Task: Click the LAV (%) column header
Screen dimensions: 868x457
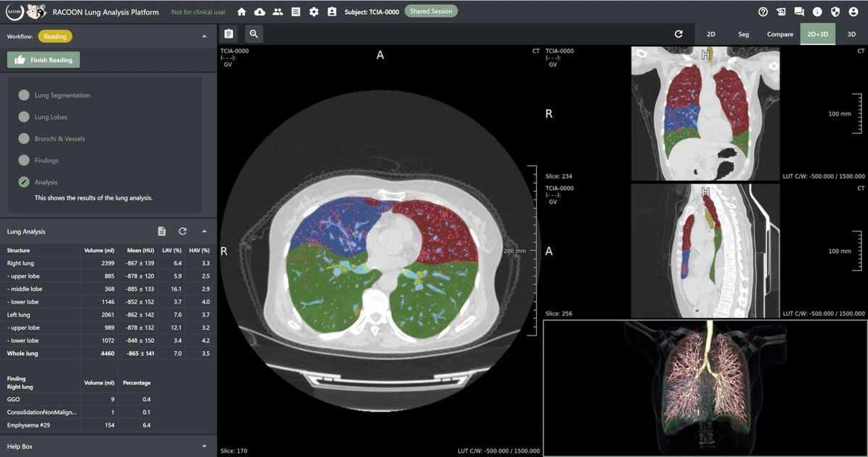Action: [x=173, y=250]
